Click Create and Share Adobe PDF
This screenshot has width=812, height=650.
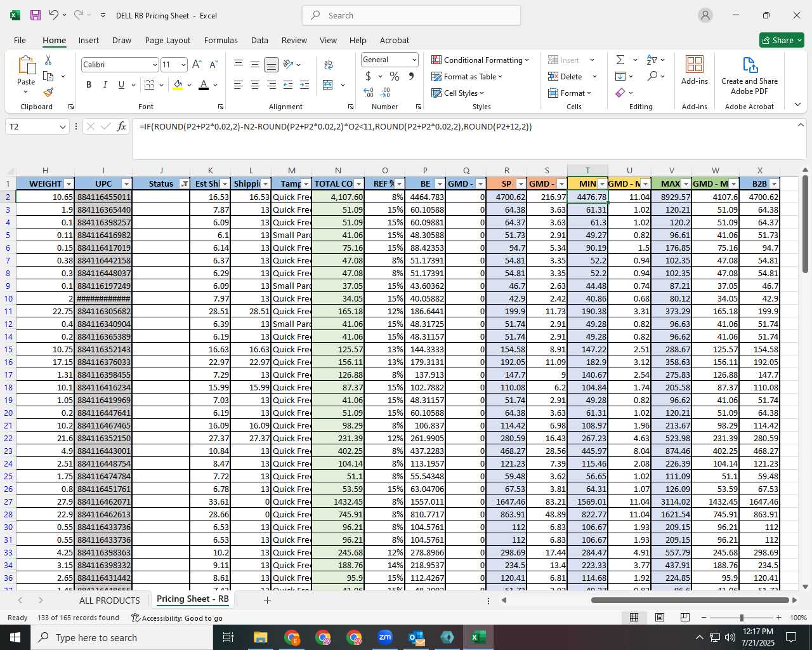749,76
